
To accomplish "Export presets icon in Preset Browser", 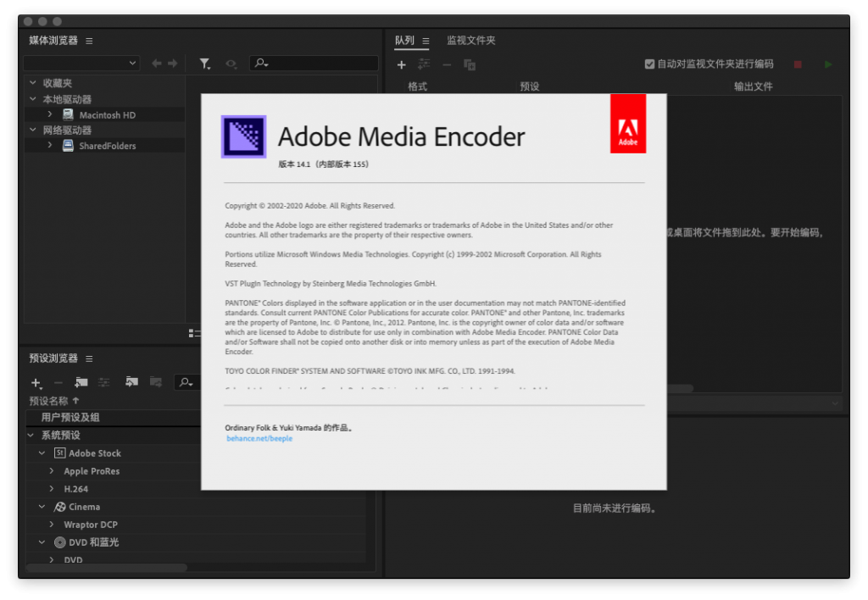I will click(x=156, y=382).
